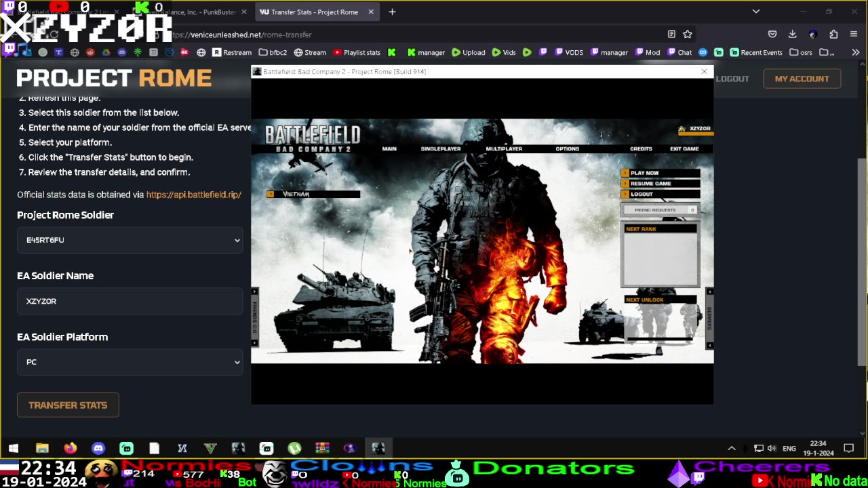Image resolution: width=868 pixels, height=488 pixels.
Task: Select the MAIN menu item in game
Action: [x=389, y=148]
